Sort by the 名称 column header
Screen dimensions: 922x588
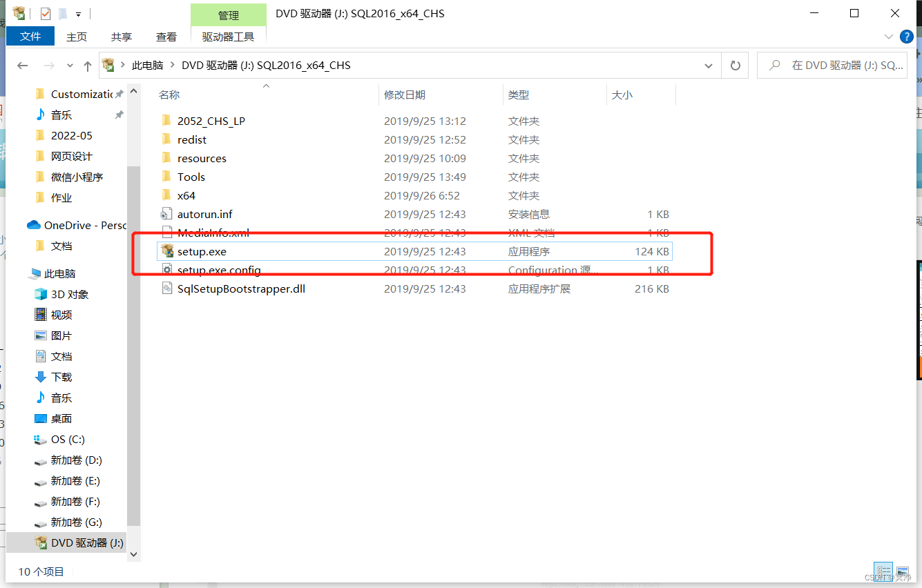(169, 95)
